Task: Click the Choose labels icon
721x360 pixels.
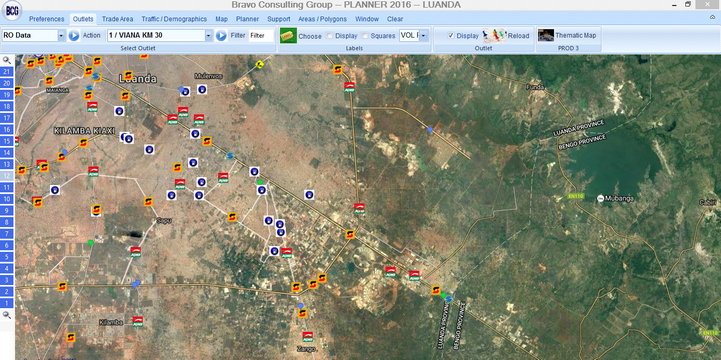Action: click(288, 35)
